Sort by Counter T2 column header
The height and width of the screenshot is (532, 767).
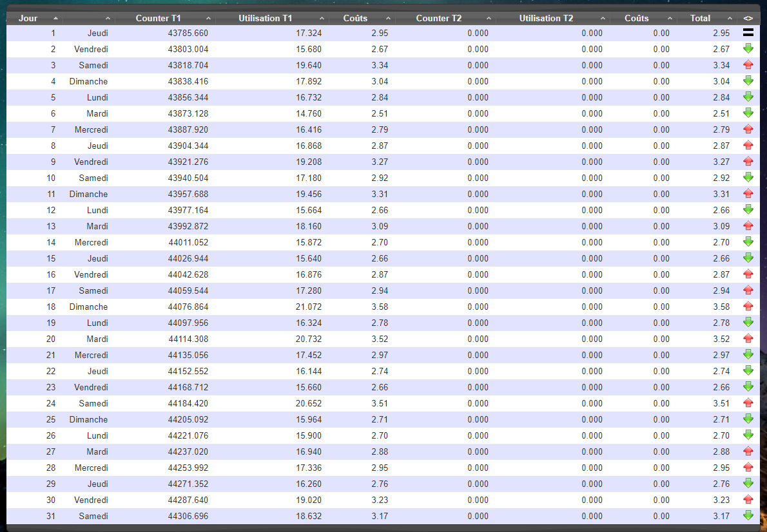(439, 18)
